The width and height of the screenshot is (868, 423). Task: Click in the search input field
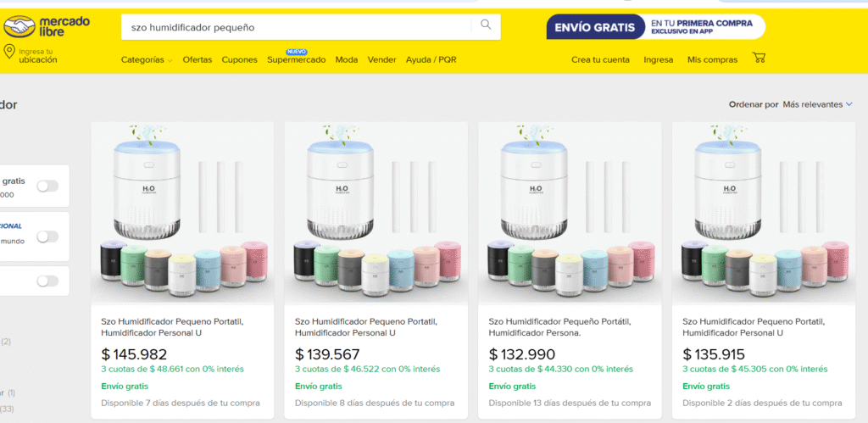(x=297, y=27)
